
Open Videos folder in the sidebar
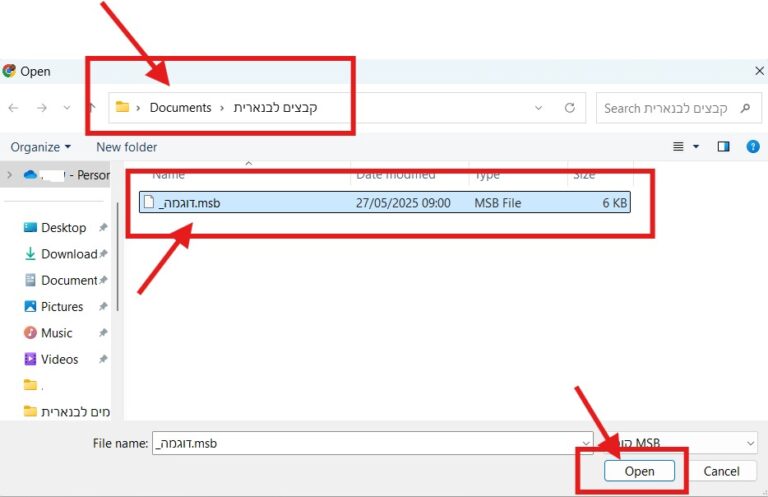(x=59, y=359)
